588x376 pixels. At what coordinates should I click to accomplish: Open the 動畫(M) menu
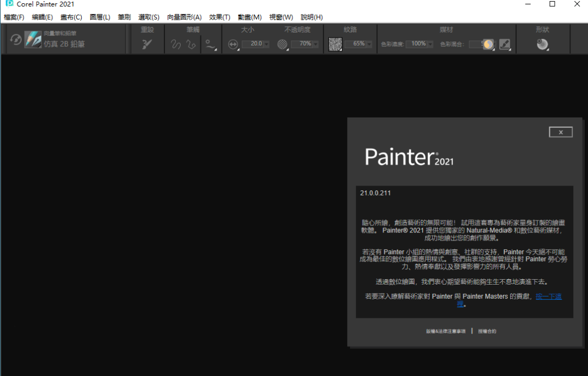click(250, 17)
